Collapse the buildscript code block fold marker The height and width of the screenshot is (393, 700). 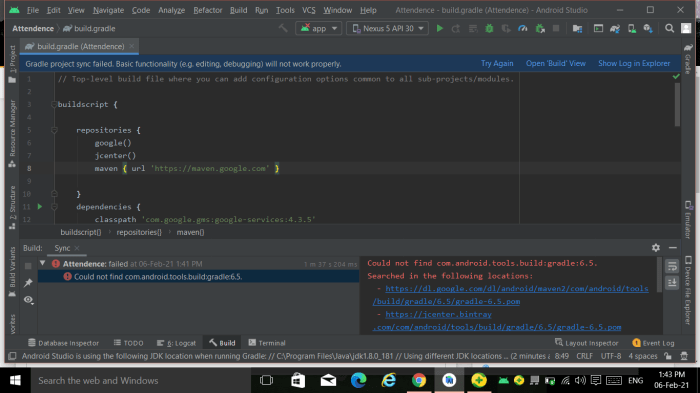click(x=54, y=105)
